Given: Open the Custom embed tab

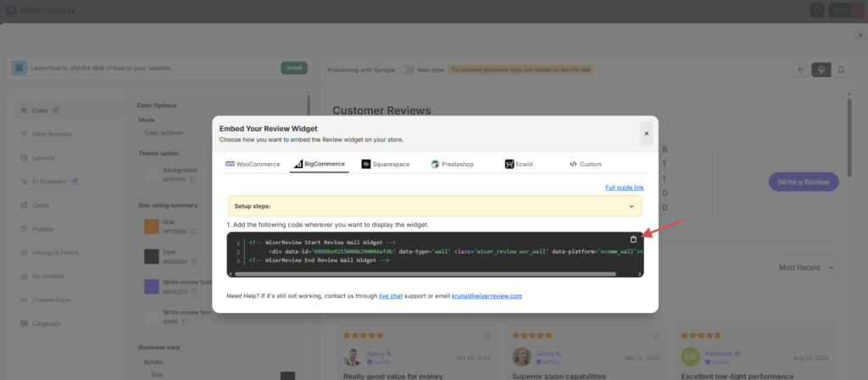Looking at the screenshot, I should pyautogui.click(x=585, y=164).
